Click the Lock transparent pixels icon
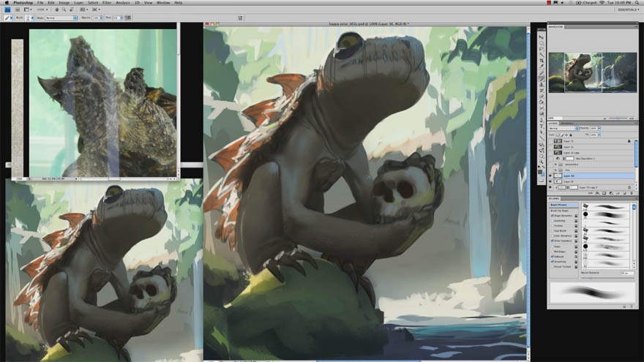Image resolution: width=644 pixels, height=362 pixels. [x=558, y=135]
